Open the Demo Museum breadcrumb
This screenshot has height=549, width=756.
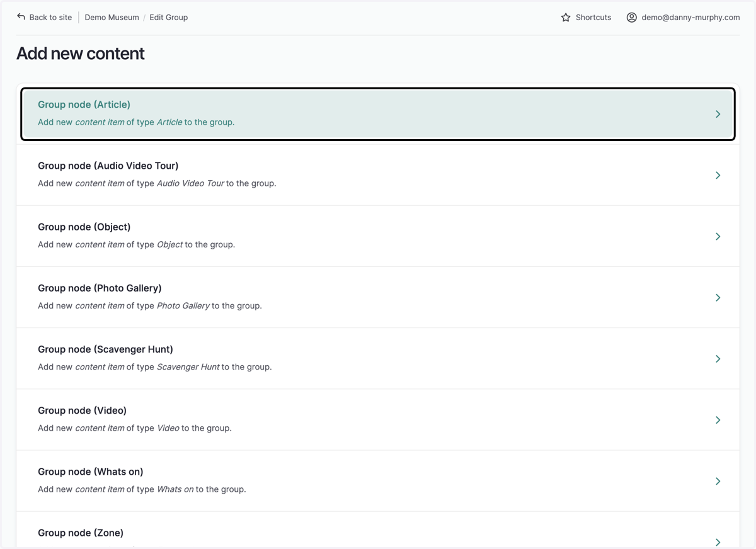[112, 18]
